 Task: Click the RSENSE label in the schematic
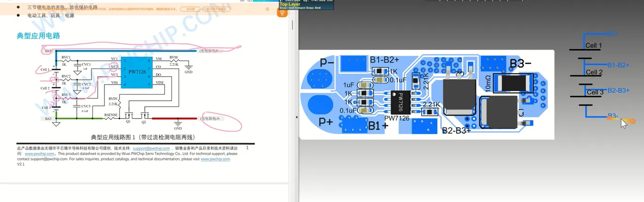(x=110, y=115)
